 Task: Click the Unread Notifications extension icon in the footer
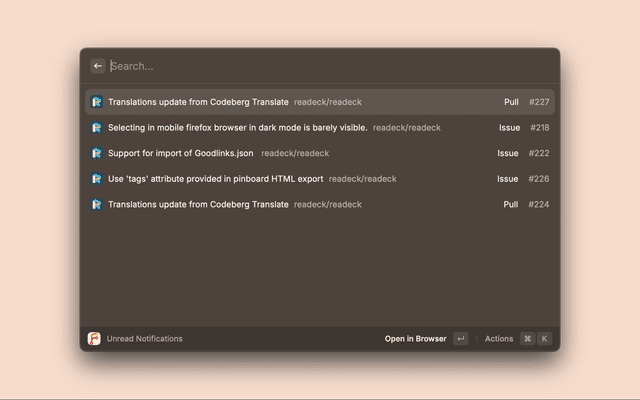pos(94,339)
